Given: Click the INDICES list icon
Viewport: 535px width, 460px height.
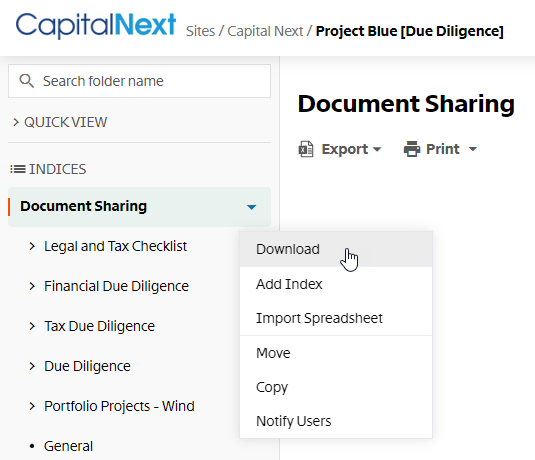Looking at the screenshot, I should click(x=18, y=169).
